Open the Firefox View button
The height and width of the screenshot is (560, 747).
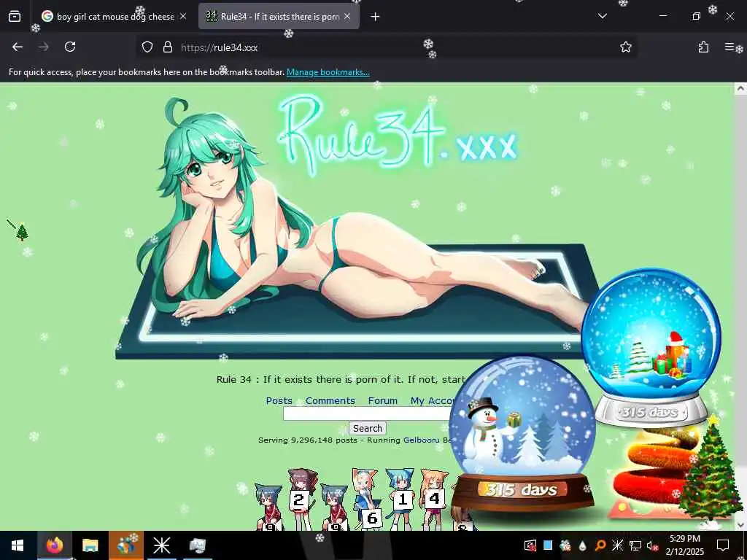[15, 17]
